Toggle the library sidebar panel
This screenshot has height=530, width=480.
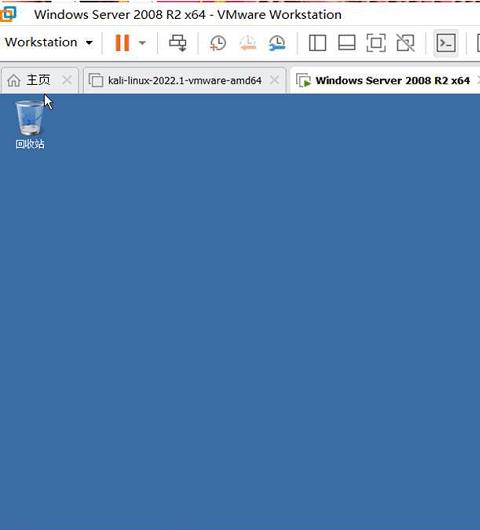317,43
